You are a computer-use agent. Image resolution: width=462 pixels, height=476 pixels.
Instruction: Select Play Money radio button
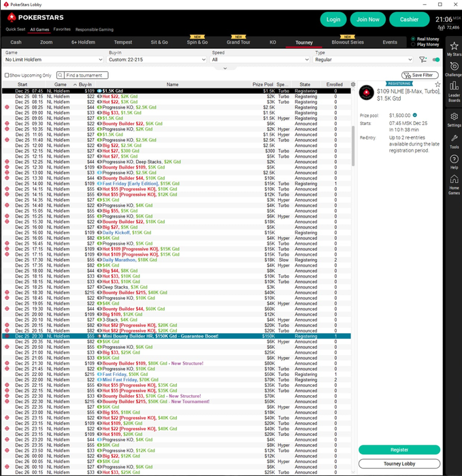[x=413, y=44]
